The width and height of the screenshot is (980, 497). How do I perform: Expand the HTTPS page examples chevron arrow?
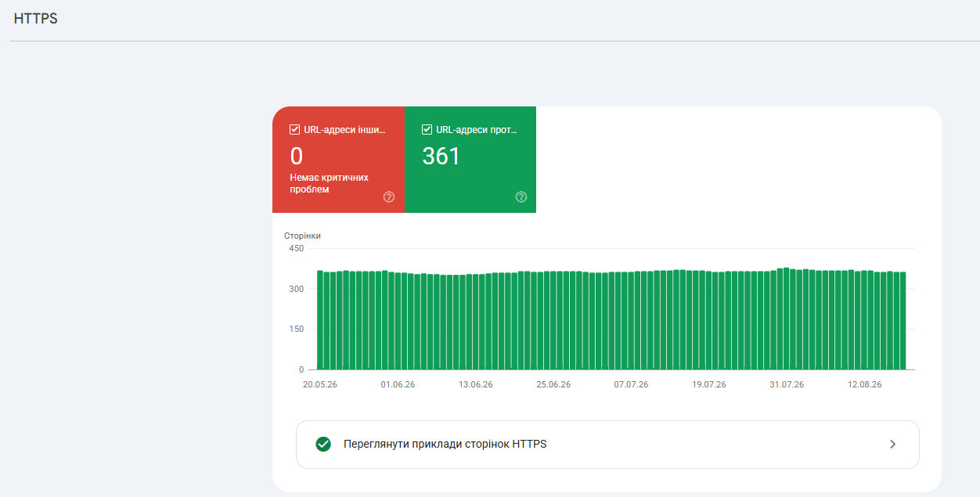[x=893, y=444]
